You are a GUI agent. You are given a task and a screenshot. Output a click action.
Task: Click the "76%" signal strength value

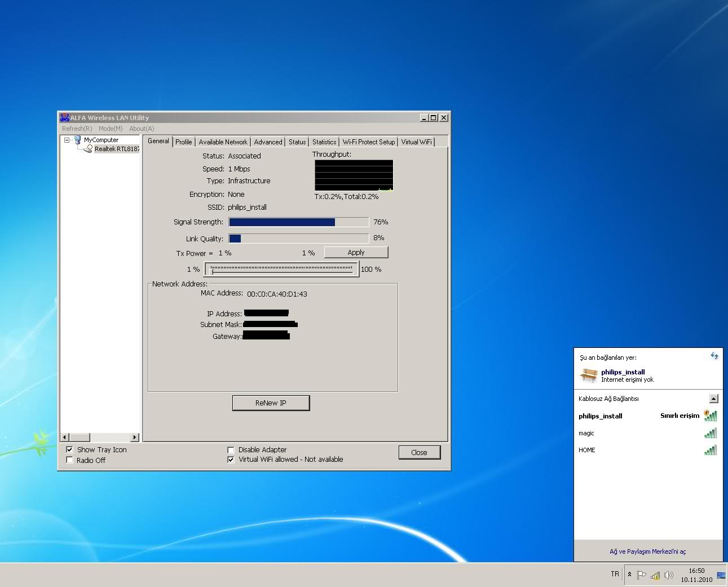(381, 222)
